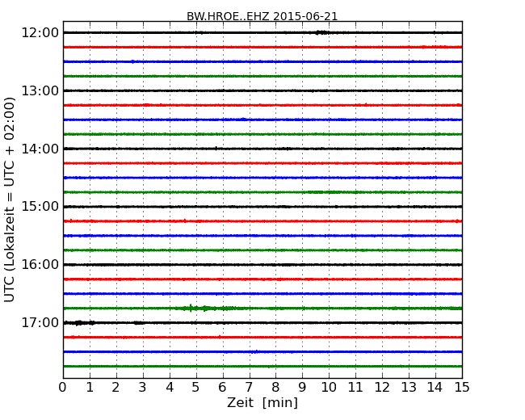Click the 17:00 time label
The image size is (525, 420).
tap(40, 322)
